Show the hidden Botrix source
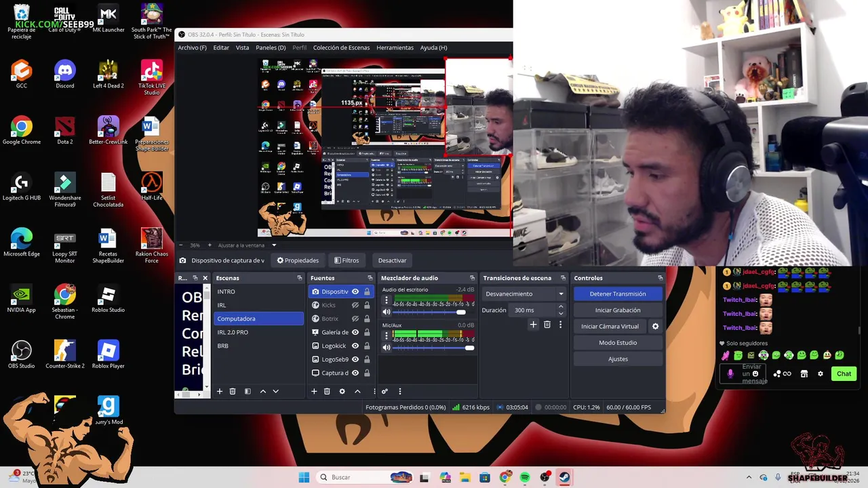The image size is (868, 488). (x=355, y=319)
